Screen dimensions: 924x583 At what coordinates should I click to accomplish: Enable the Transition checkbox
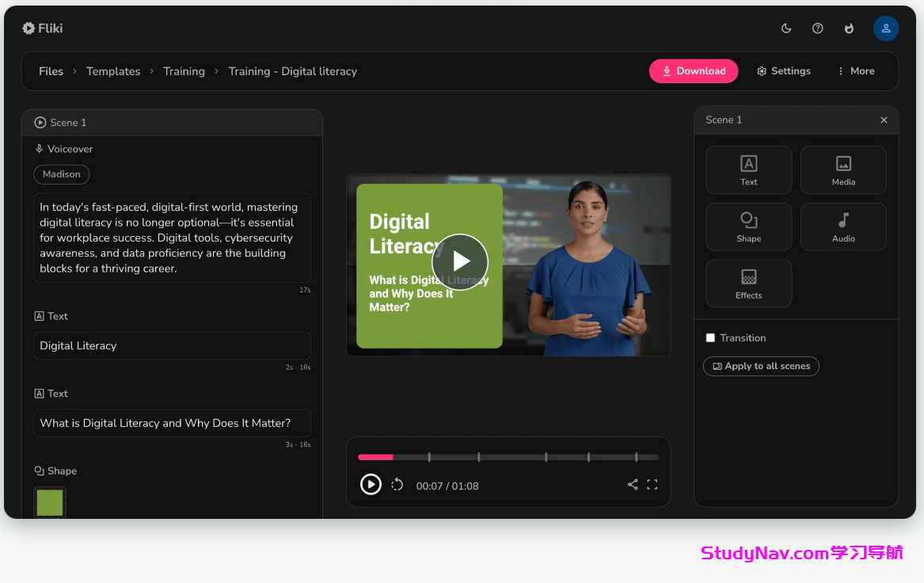tap(710, 338)
